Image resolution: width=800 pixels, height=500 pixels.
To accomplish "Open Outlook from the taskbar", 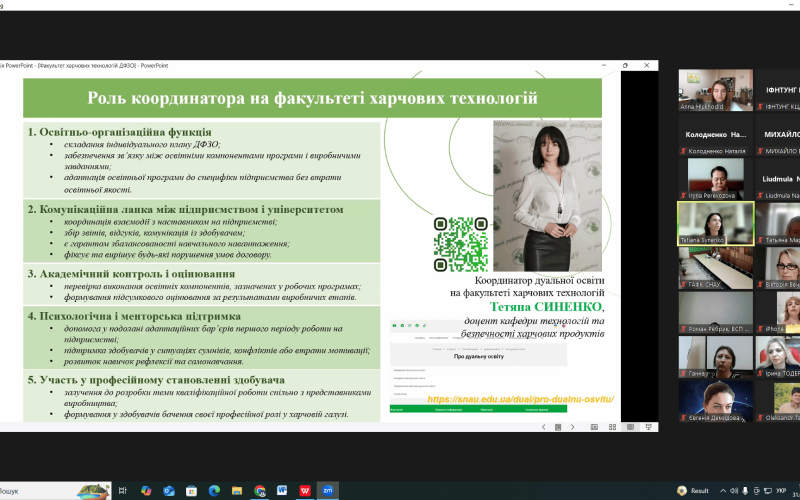I will pyautogui.click(x=169, y=491).
